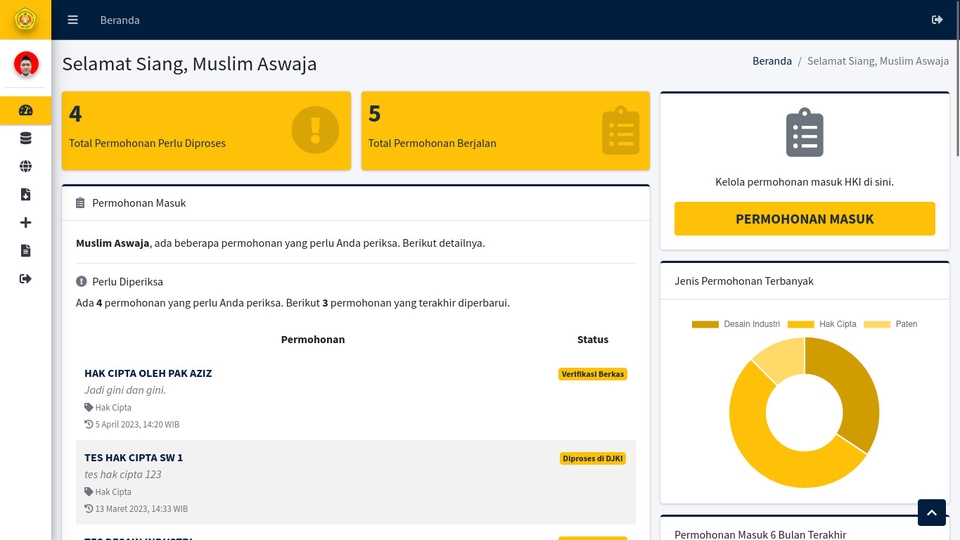Click Beranda in the top navbar
Screen dimensions: 960x540
[120, 20]
